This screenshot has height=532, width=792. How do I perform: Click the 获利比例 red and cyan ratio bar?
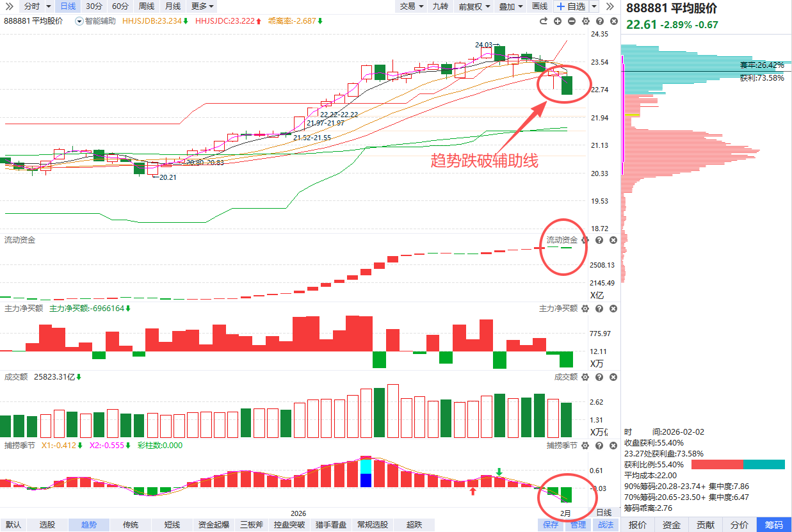[738, 464]
